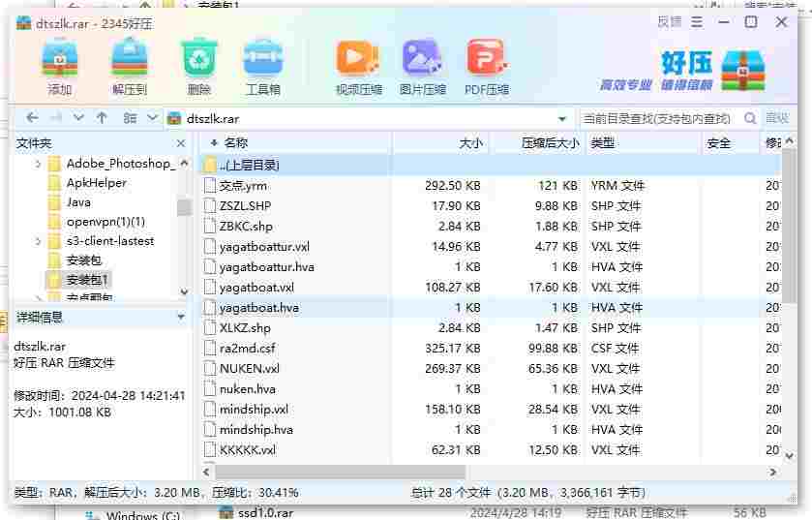The image size is (812, 520).
Task: Sort by 类型 column header
Action: pyautogui.click(x=603, y=143)
